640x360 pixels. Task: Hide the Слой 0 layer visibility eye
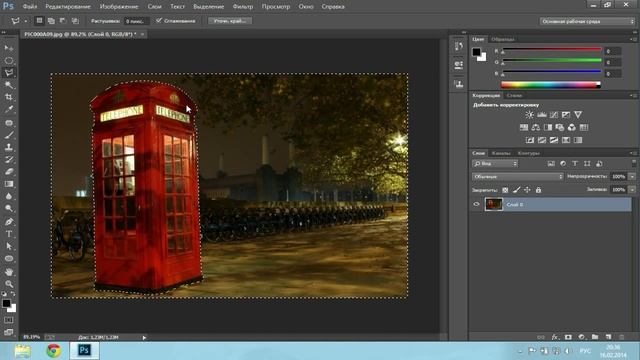(476, 204)
